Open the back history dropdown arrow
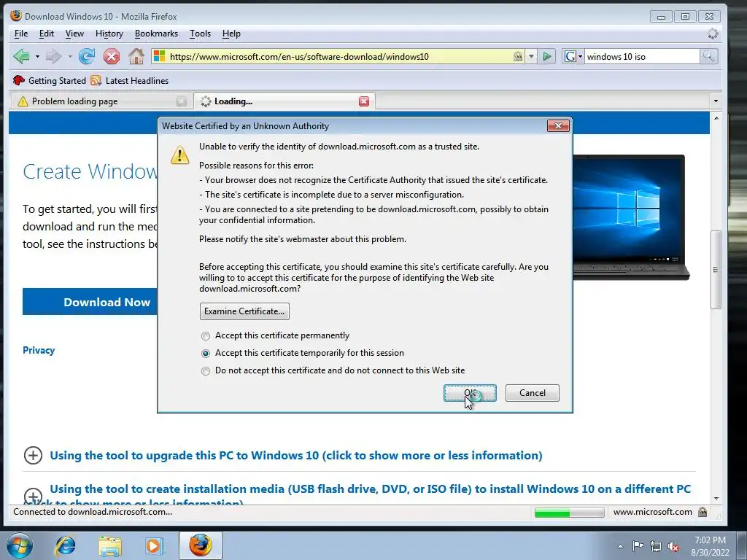 click(37, 57)
